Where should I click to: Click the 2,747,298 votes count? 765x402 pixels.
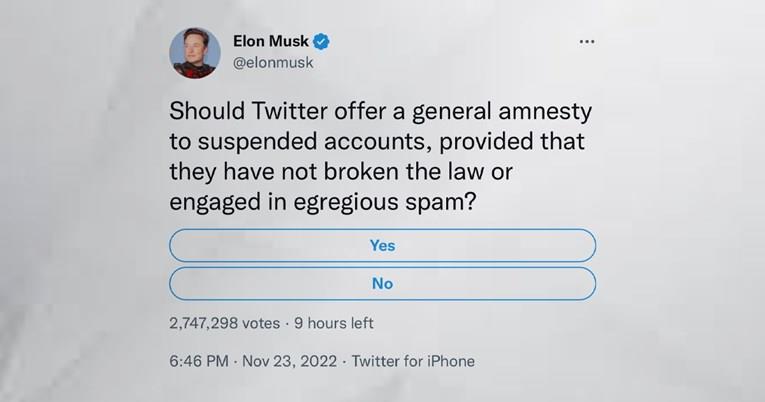(224, 323)
